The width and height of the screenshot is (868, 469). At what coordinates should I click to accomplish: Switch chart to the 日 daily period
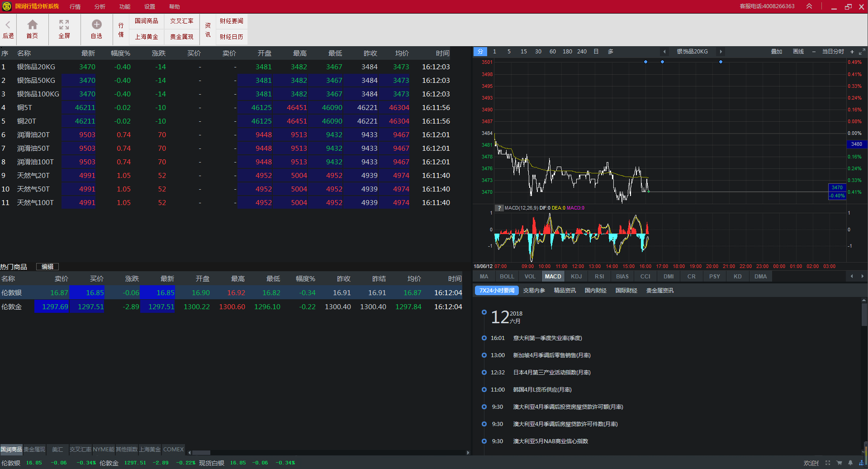[x=596, y=52]
